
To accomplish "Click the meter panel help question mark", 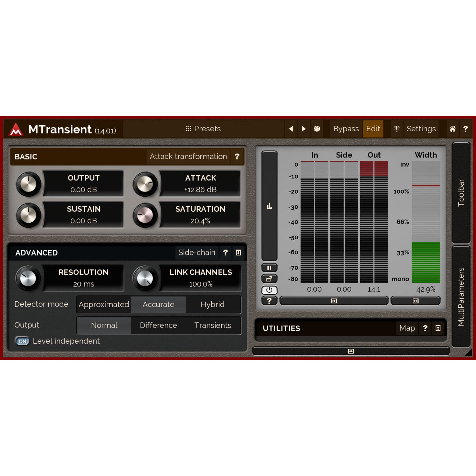I will (269, 301).
